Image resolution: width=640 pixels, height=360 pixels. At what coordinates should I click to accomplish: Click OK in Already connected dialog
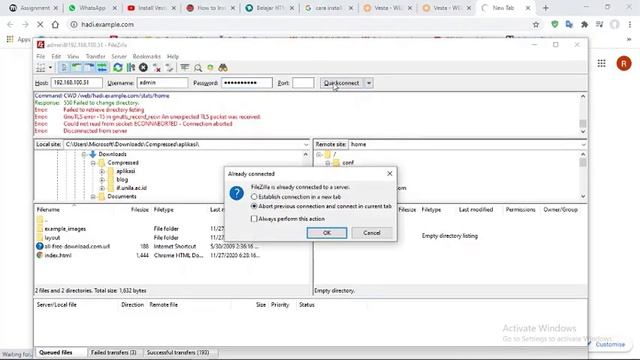pyautogui.click(x=327, y=233)
